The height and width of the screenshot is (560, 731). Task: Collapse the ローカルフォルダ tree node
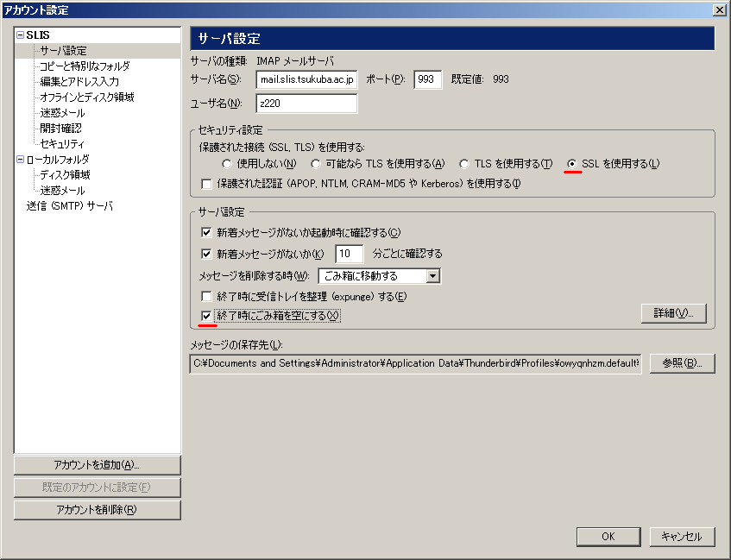pyautogui.click(x=20, y=160)
